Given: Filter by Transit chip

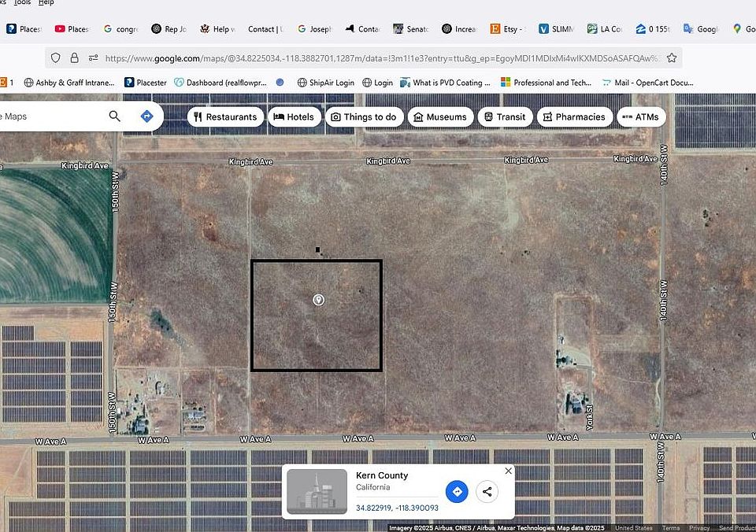Looking at the screenshot, I should 505,116.
